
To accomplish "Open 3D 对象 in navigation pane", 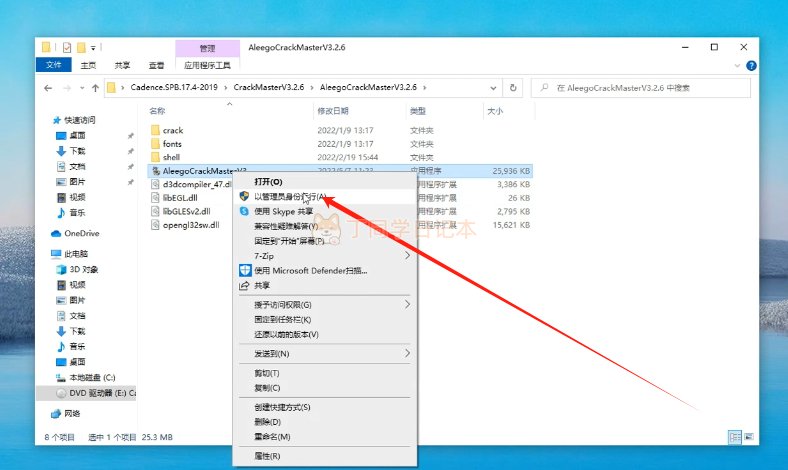I will click(77, 270).
